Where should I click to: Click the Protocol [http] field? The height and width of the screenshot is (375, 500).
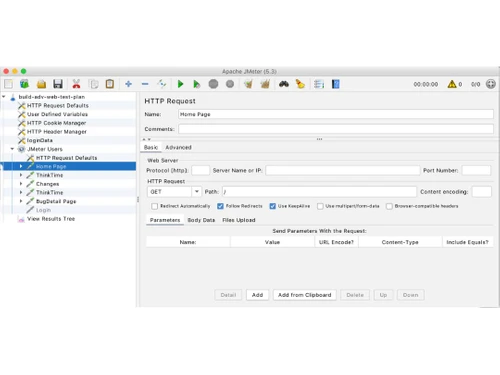[x=201, y=170]
